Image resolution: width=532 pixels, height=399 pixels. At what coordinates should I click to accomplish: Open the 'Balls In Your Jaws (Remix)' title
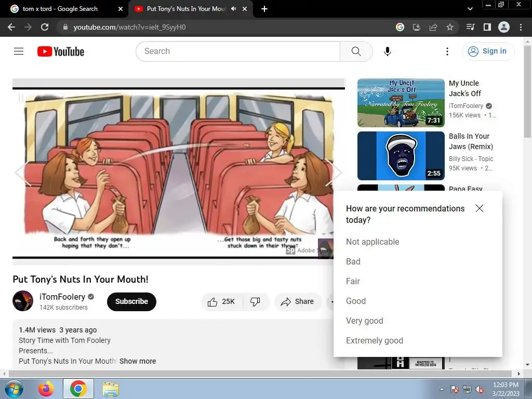click(x=471, y=141)
